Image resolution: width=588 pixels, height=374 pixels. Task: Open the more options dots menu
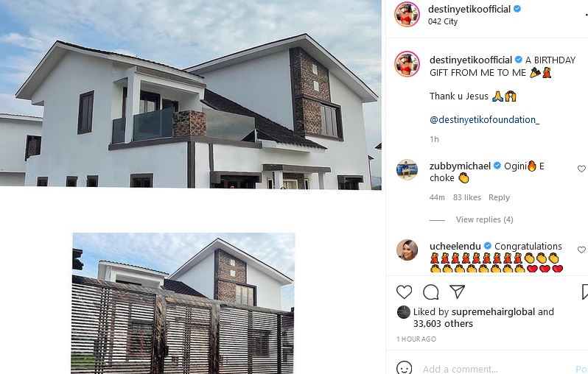pos(586,15)
